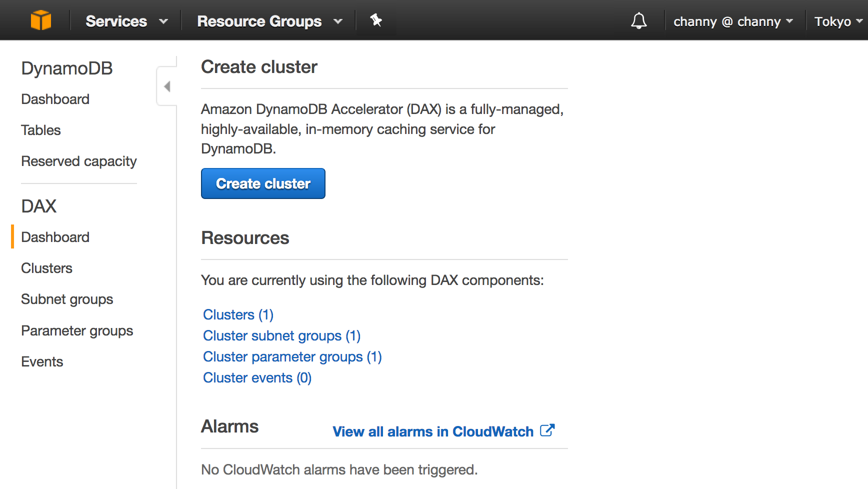
Task: Select Reserved capacity in sidebar
Action: 78,161
